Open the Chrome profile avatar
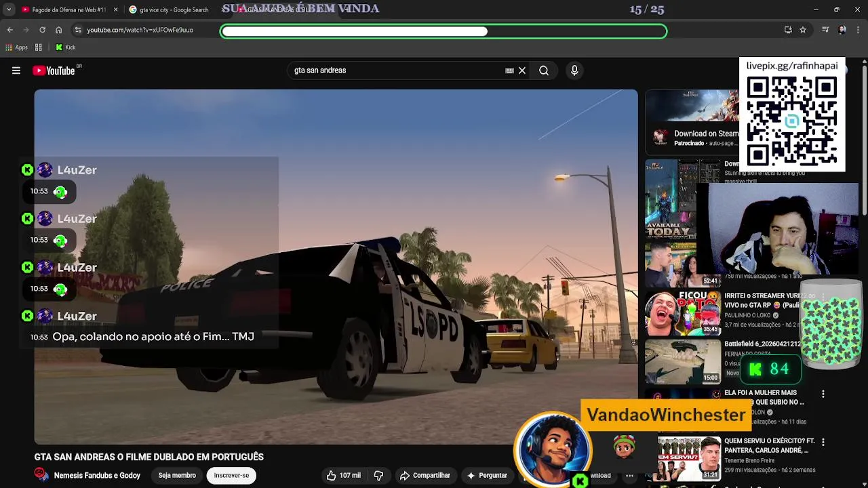This screenshot has width=868, height=488. (x=842, y=30)
